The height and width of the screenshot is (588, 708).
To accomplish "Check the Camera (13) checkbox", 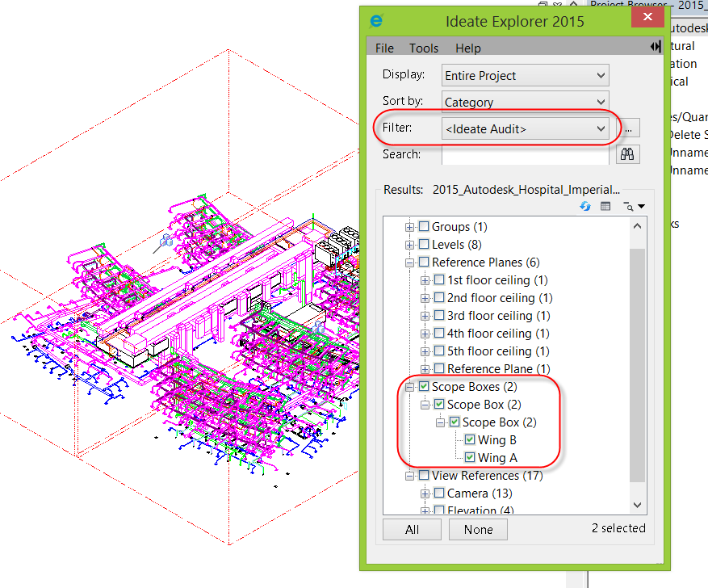I will (439, 493).
